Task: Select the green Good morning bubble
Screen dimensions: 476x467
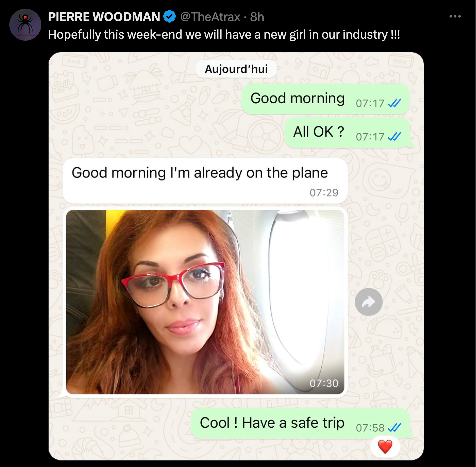Action: pyautogui.click(x=325, y=99)
